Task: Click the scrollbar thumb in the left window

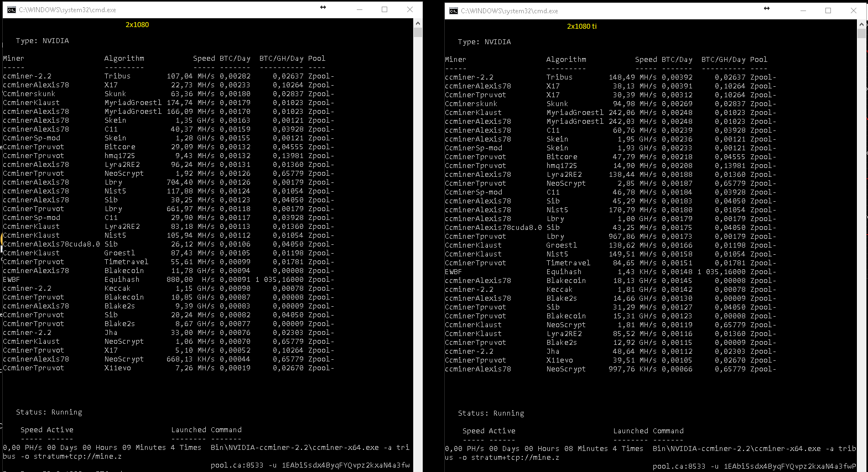Action: point(418,32)
